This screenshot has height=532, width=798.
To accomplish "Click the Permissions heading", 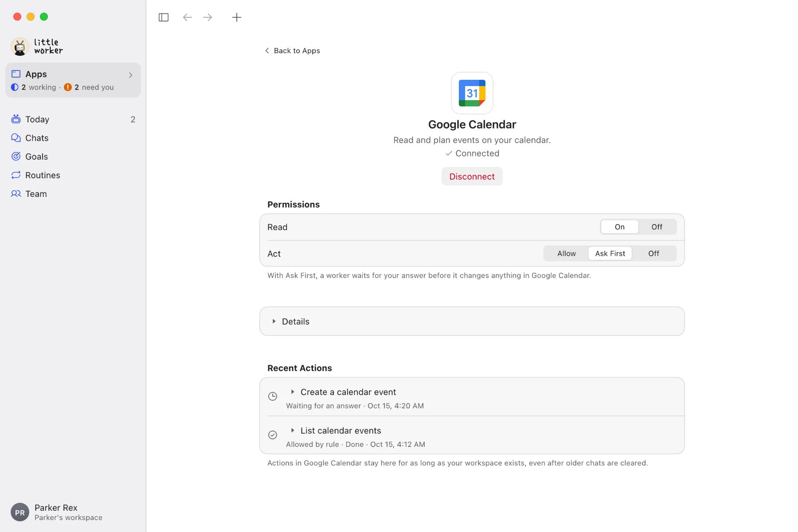I will pos(293,204).
